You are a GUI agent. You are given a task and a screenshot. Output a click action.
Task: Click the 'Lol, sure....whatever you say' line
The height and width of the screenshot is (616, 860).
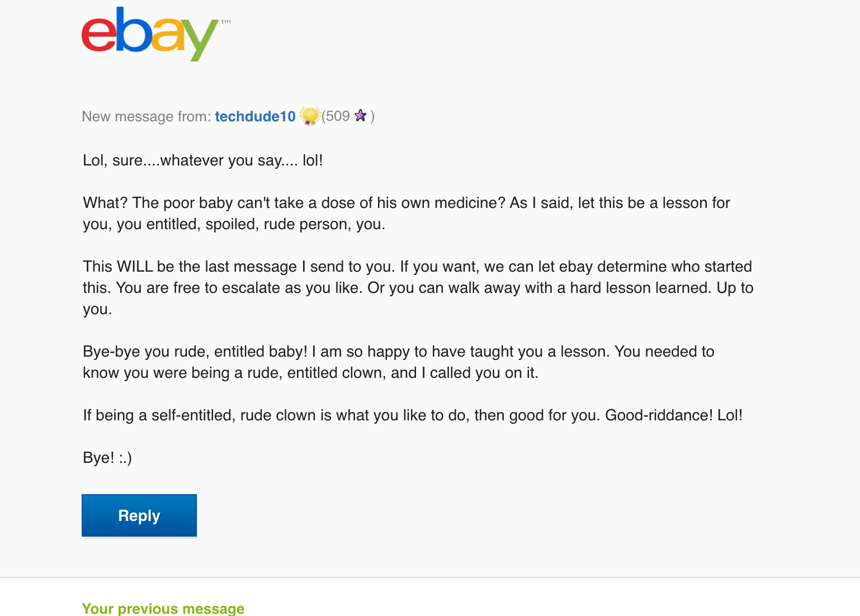pyautogui.click(x=203, y=160)
